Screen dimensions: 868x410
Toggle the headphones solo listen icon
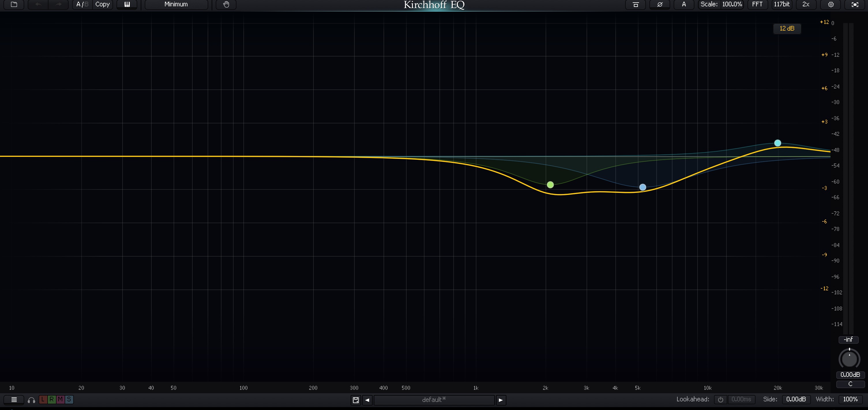31,400
